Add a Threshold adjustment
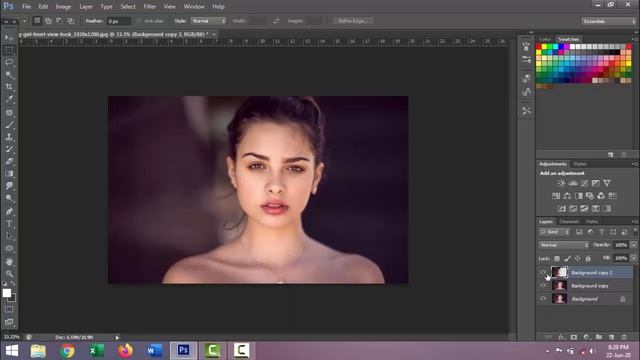Viewport: 640px width, 360px height. click(584, 209)
